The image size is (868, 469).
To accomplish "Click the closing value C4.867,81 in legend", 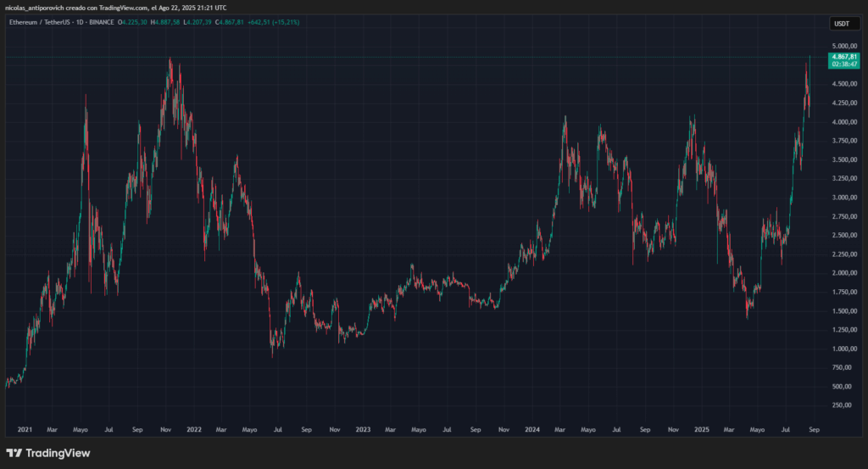I will (x=232, y=22).
